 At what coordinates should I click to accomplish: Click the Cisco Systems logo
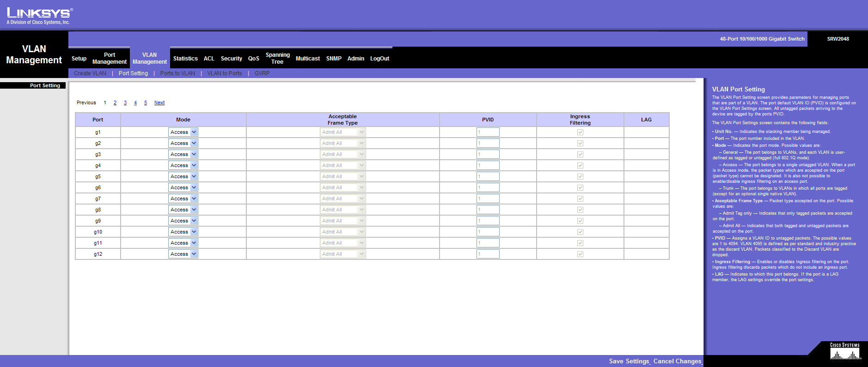[844, 352]
